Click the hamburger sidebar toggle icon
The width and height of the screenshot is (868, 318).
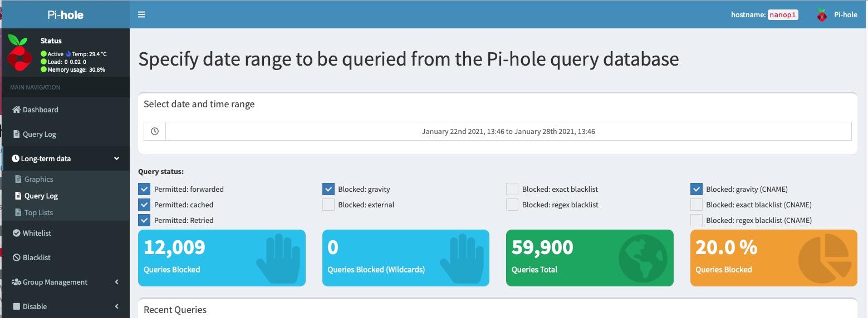[141, 15]
